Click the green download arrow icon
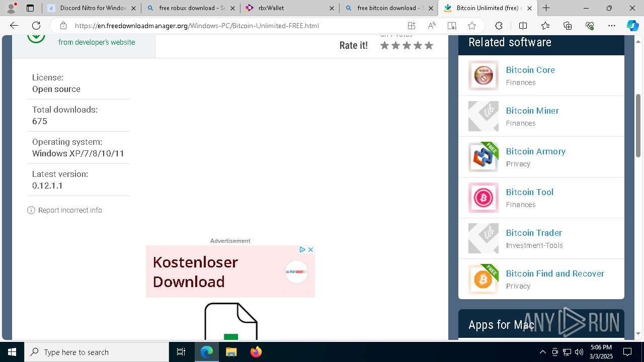 point(36,36)
